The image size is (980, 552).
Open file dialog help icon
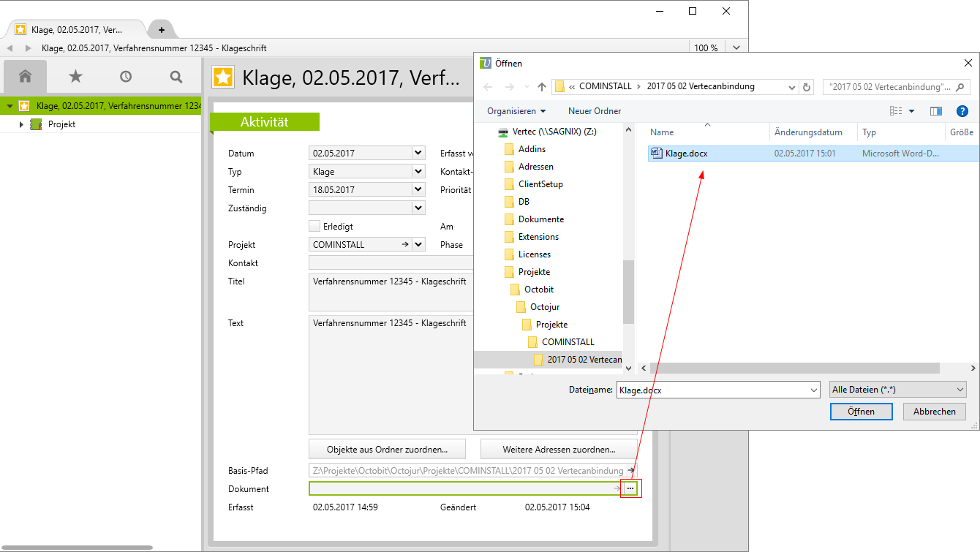[962, 111]
